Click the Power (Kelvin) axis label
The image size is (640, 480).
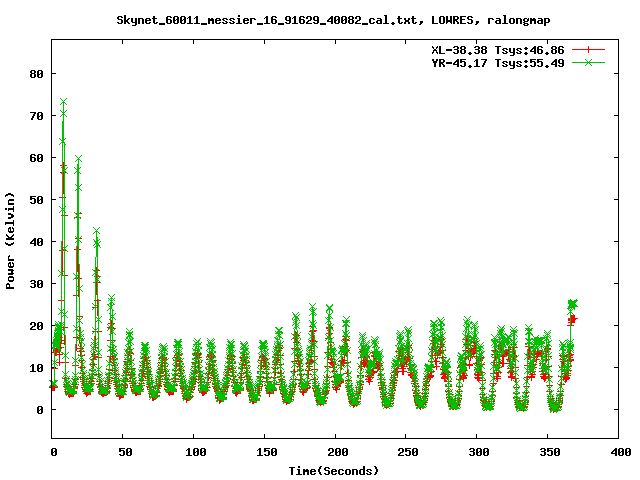[10, 241]
